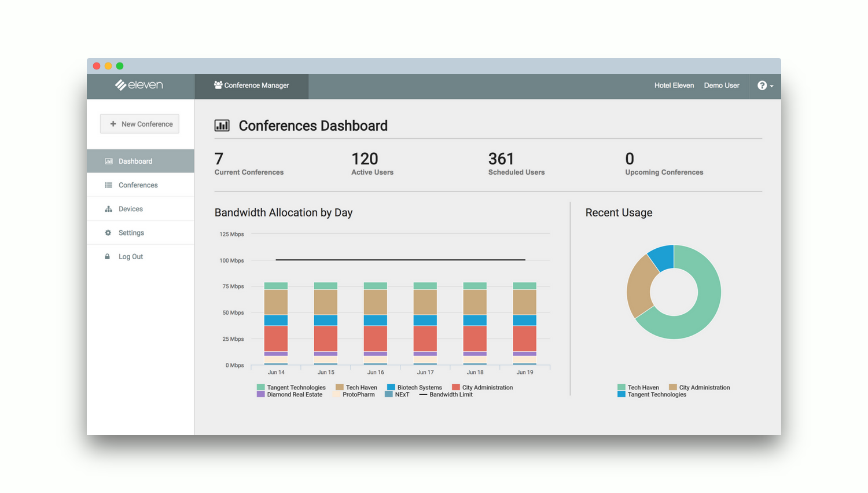
Task: Open Conferences in the sidebar
Action: point(141,185)
